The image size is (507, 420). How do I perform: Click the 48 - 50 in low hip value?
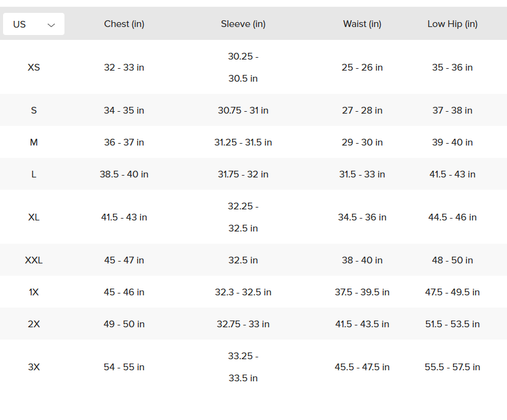coord(452,260)
